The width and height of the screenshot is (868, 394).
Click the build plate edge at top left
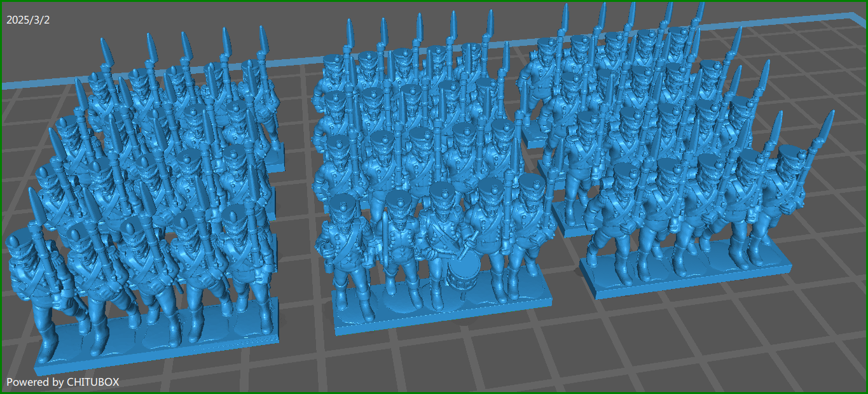38,86
